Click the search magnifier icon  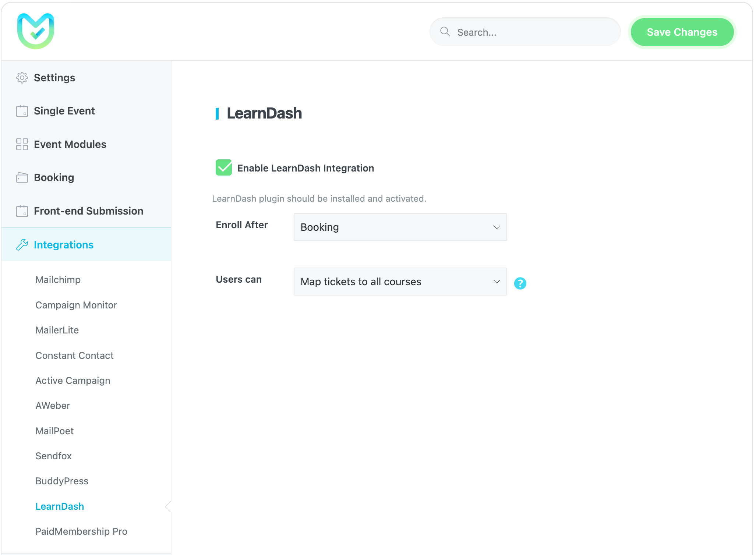coord(445,32)
